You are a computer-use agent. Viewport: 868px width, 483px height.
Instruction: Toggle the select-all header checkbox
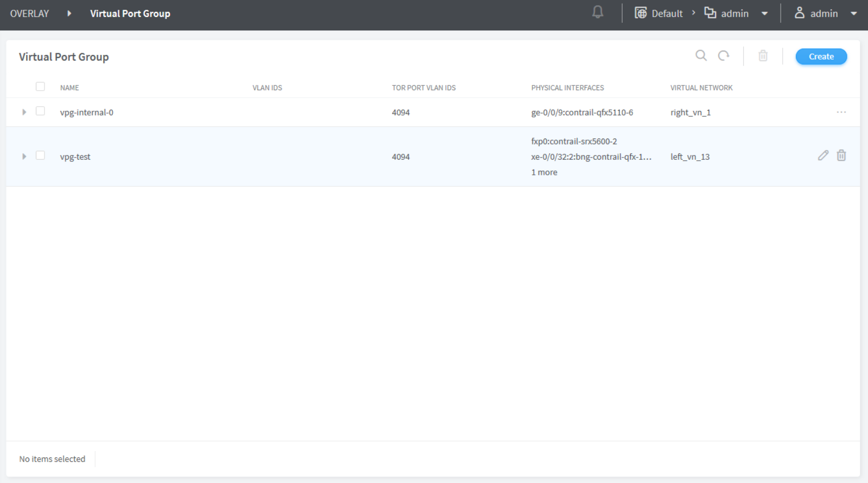click(40, 86)
